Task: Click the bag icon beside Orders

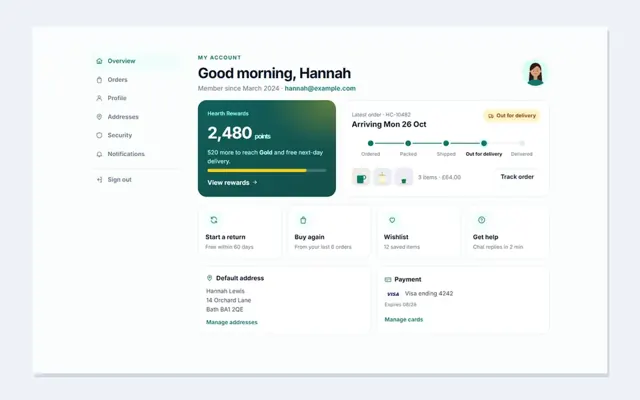Action: (x=99, y=80)
